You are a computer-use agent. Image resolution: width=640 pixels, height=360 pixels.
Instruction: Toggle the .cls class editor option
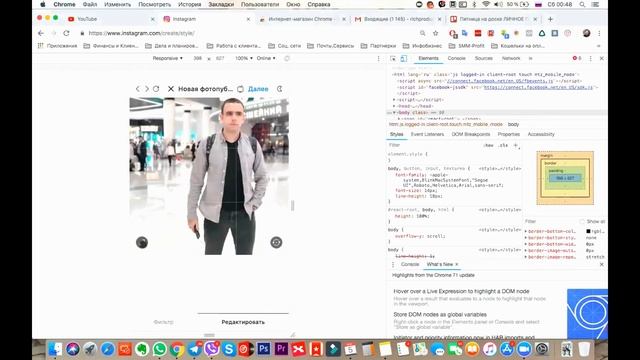(x=503, y=145)
